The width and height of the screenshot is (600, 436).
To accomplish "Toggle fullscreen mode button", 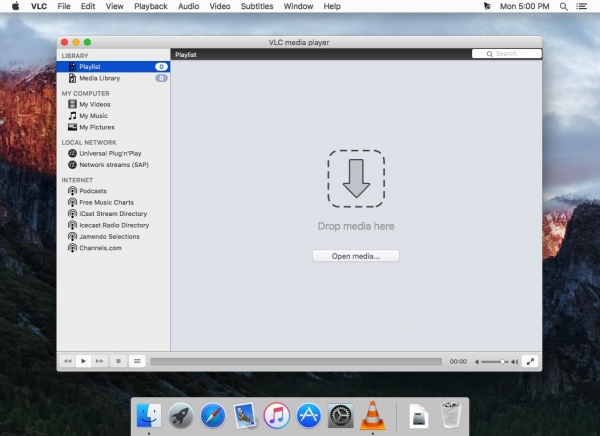I will coord(530,361).
